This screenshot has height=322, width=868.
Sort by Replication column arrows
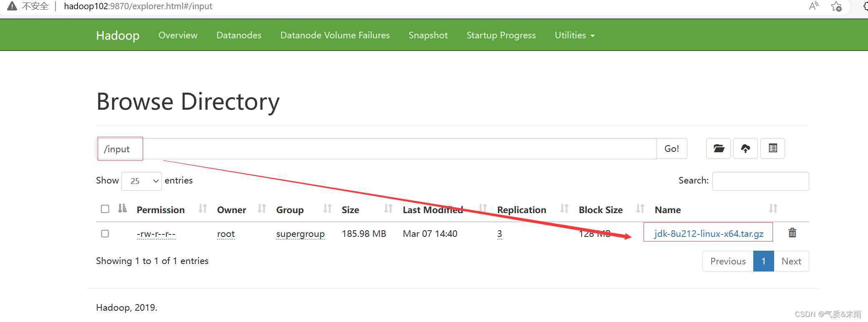(564, 209)
